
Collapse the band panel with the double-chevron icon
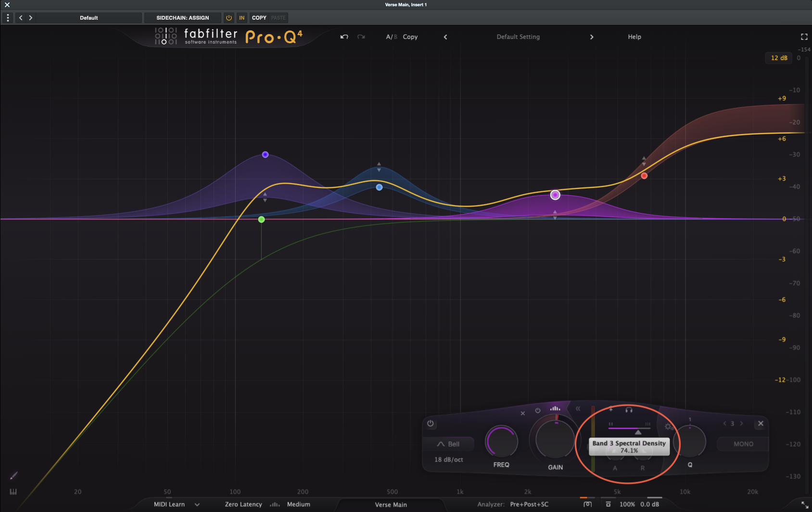click(x=578, y=408)
